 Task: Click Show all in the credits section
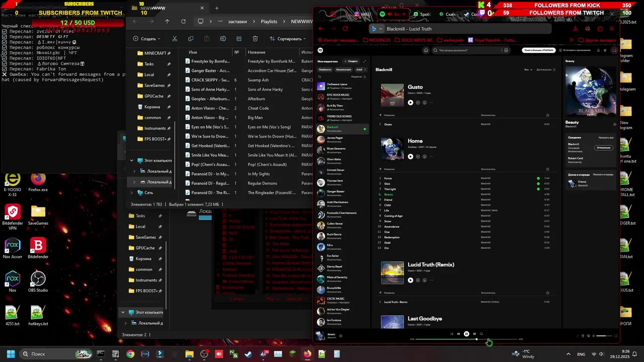click(x=606, y=138)
